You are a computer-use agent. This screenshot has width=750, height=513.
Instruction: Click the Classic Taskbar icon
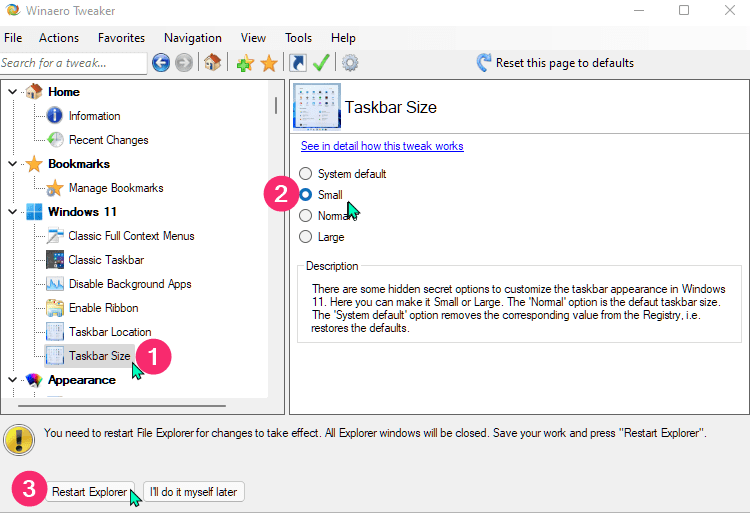click(x=55, y=260)
